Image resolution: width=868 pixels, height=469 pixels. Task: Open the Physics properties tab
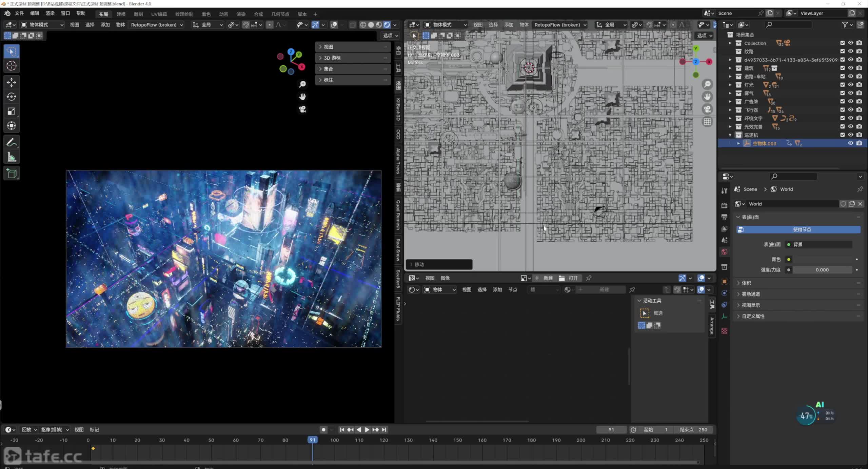(x=724, y=305)
